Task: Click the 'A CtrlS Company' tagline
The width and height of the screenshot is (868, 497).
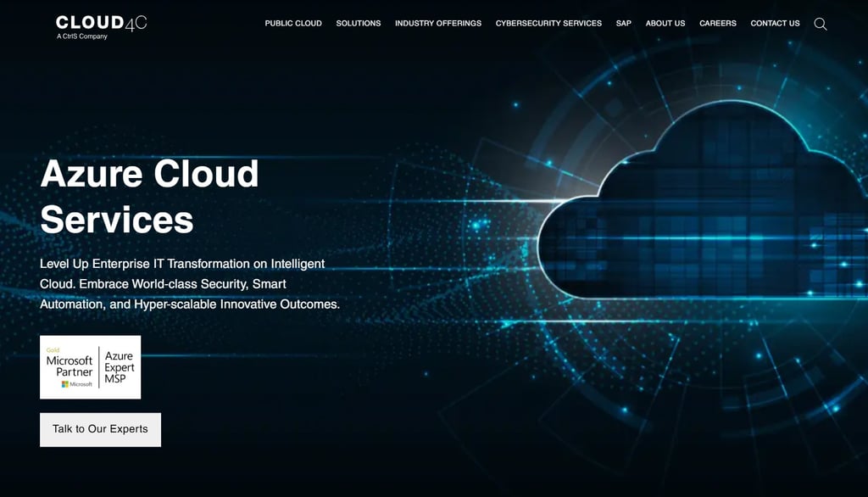Action: pos(82,36)
